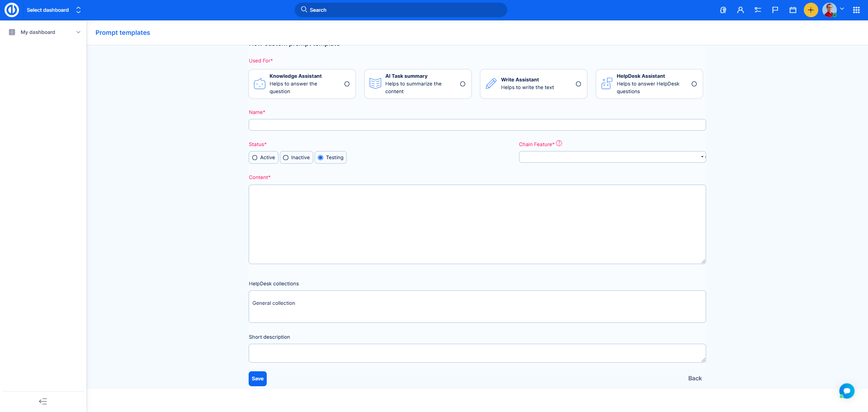Open the apps grid menu icon

856,10
